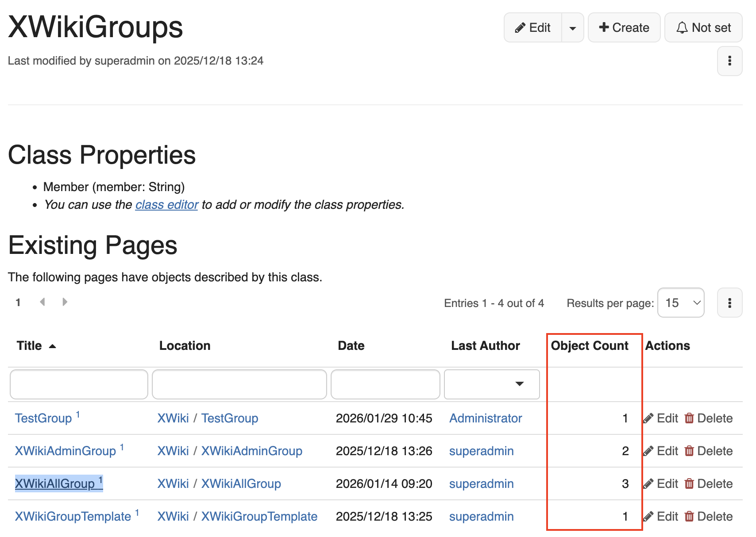Click the object count 2 for XWikiAdminGroup
Viewport: 756px width, 537px height.
coord(625,451)
